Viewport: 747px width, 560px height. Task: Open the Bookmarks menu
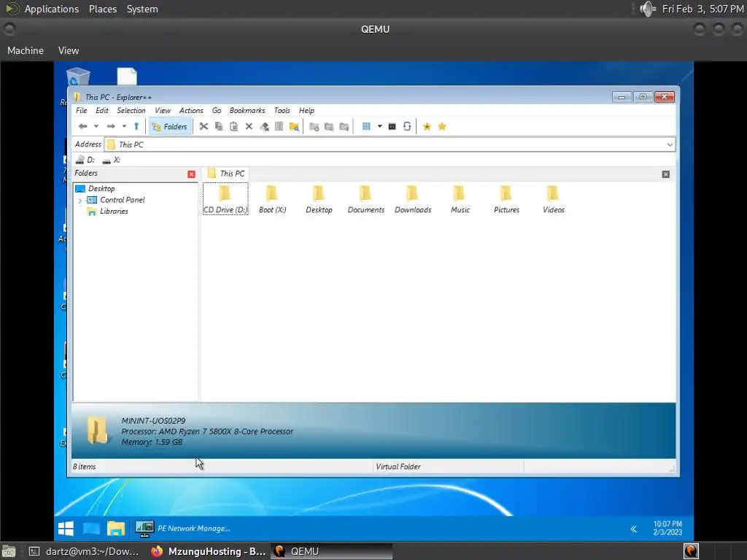(x=247, y=111)
